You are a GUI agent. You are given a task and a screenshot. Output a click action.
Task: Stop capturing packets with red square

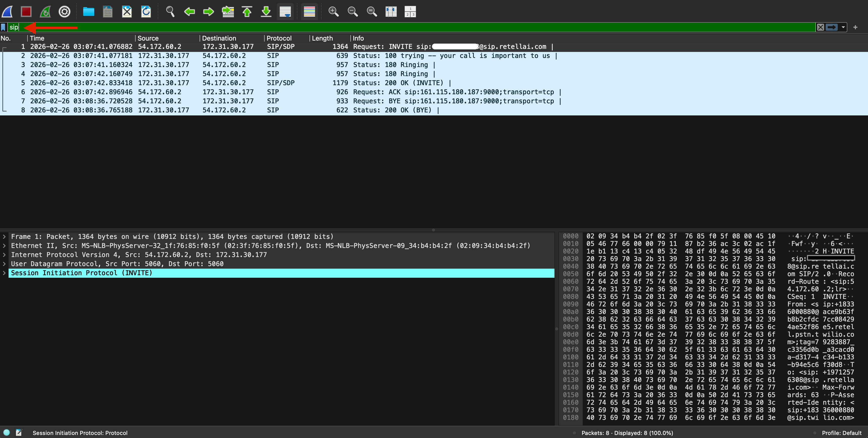(x=26, y=12)
